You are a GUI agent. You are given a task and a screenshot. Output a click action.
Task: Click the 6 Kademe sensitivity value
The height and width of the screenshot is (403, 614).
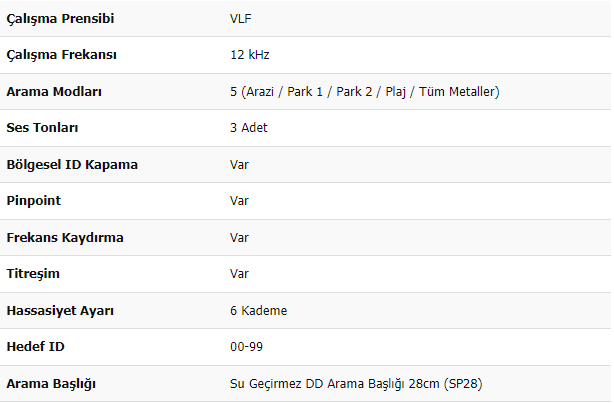(258, 311)
